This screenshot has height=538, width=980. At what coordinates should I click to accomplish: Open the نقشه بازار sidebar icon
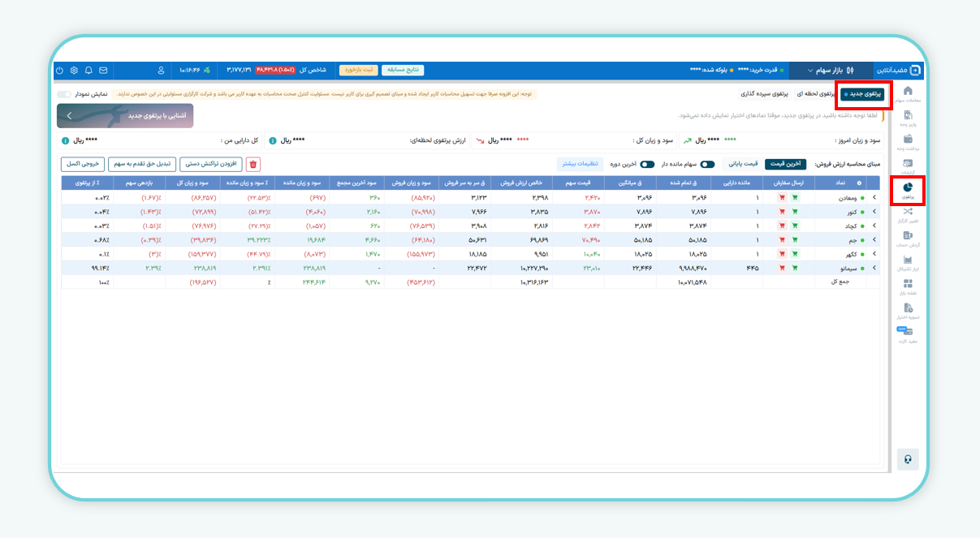coord(907,286)
